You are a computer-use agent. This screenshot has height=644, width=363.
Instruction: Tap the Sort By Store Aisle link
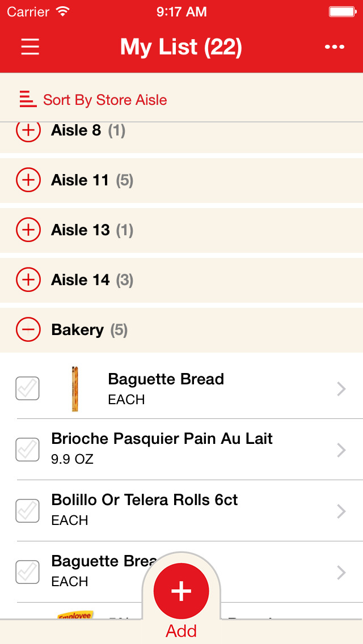point(105,100)
